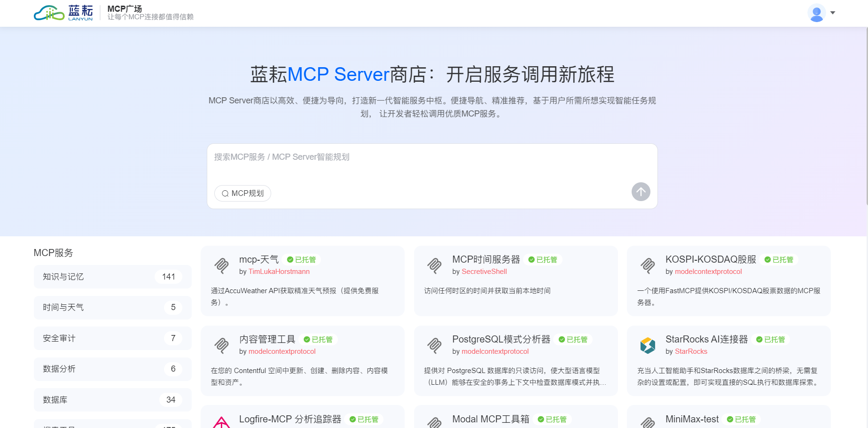Image resolution: width=868 pixels, height=428 pixels.
Task: Open the mcp-天气 service title
Action: coord(259,259)
